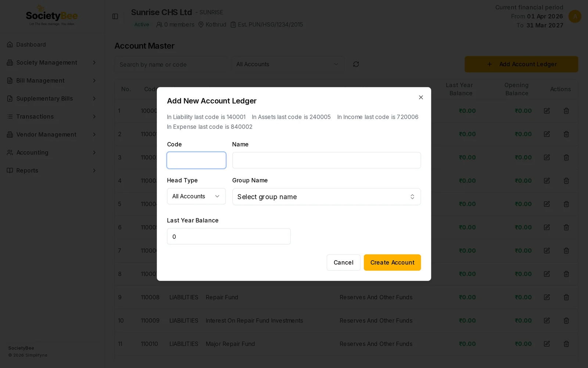Click delete icon in row 4
Image resolution: width=588 pixels, height=368 pixels.
coord(566,181)
